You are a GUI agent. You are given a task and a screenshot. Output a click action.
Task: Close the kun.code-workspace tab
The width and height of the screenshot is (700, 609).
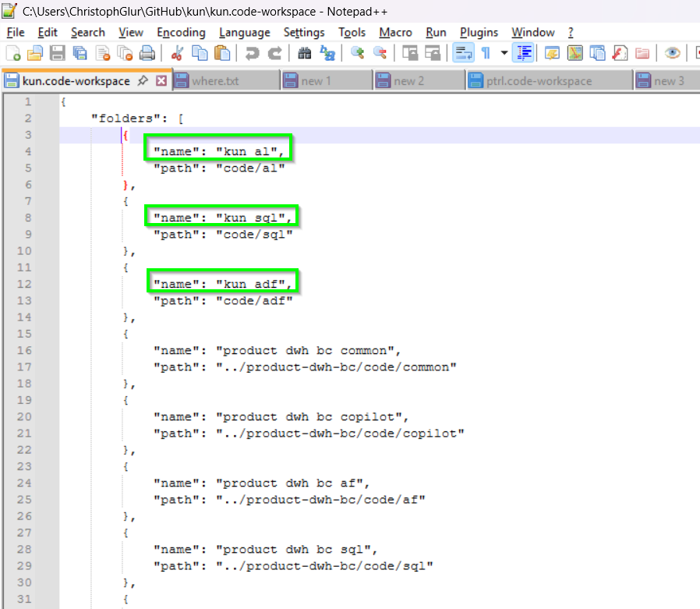(161, 81)
